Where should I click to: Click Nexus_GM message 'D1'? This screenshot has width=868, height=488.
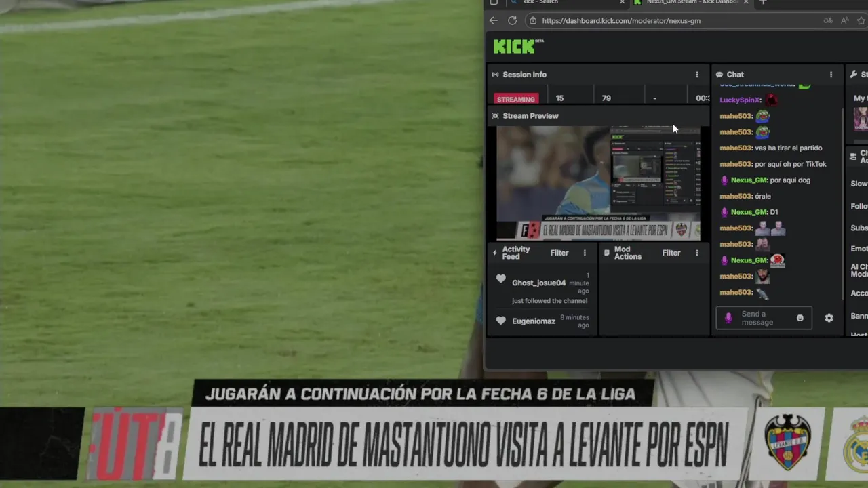pos(774,212)
